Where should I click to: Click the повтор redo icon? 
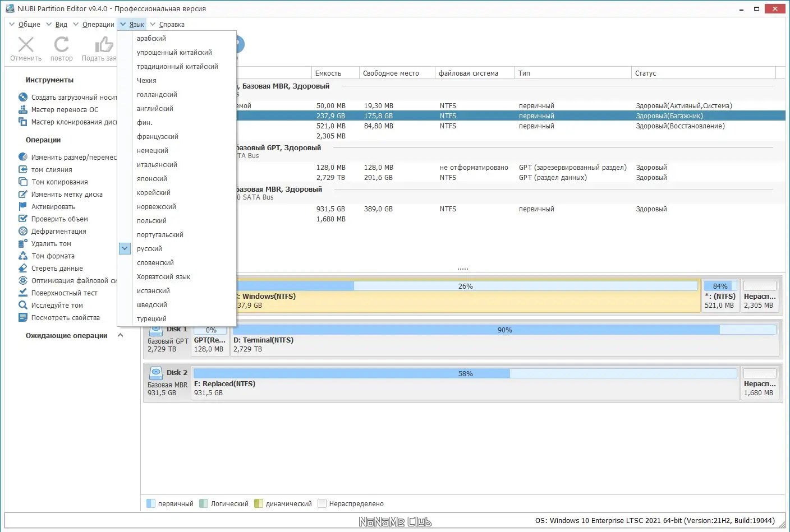[61, 44]
